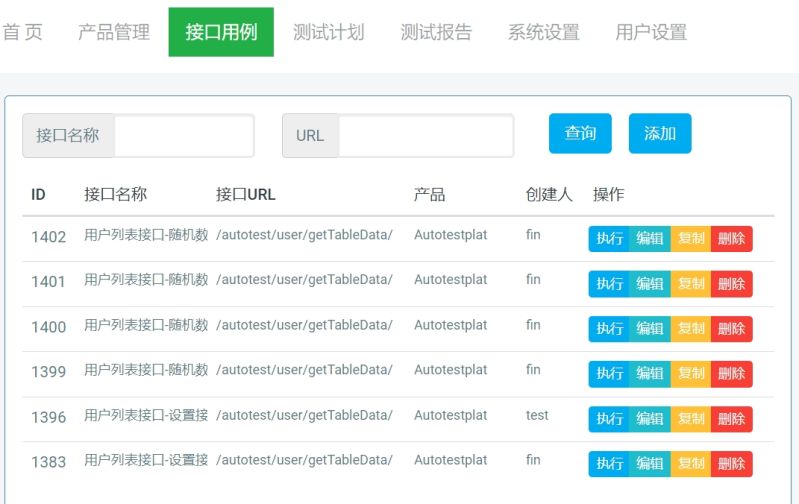Delete the case in row 1399
This screenshot has height=504, width=799.
click(732, 374)
